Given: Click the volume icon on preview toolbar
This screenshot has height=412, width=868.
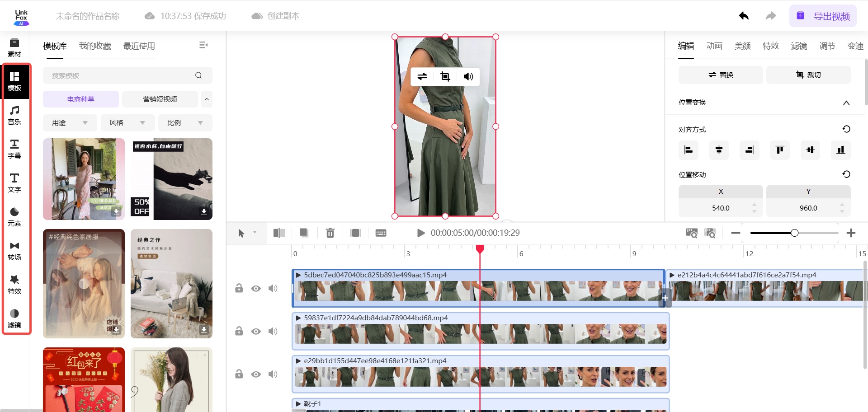Looking at the screenshot, I should 468,76.
